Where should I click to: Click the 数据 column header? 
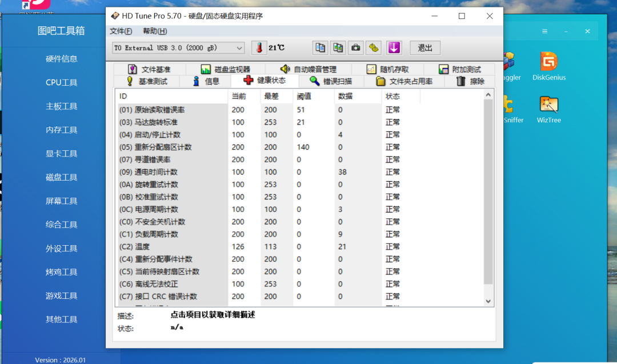[358, 97]
